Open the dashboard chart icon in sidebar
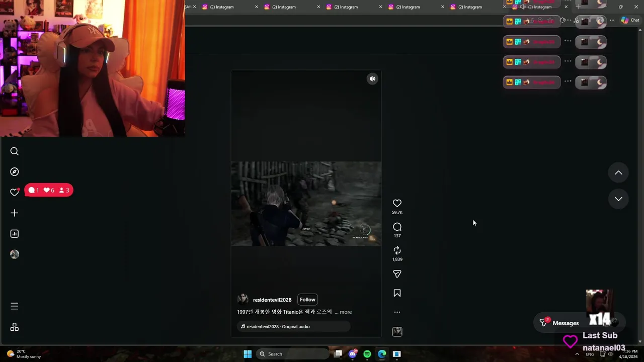644x362 pixels. click(x=15, y=234)
